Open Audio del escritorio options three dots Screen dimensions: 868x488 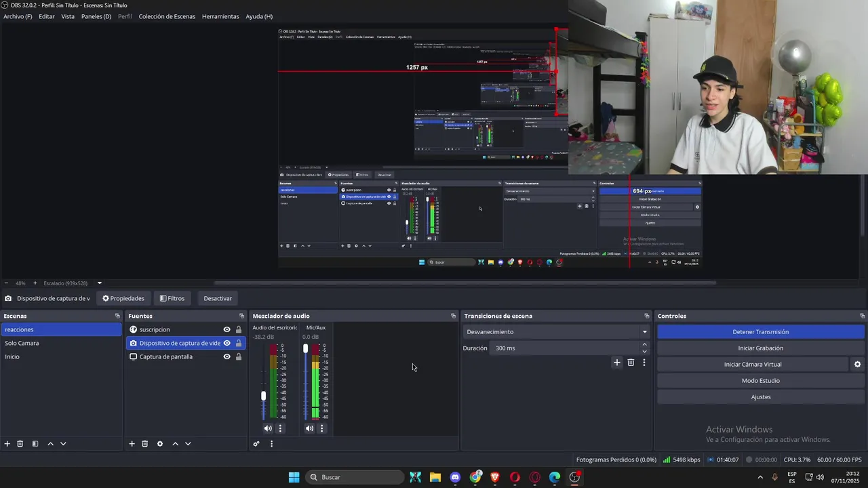[x=280, y=428]
